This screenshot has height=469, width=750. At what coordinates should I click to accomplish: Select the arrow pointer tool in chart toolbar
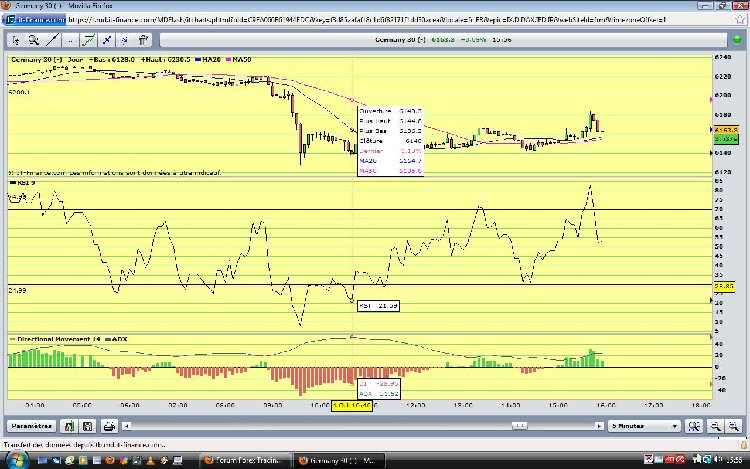(17, 40)
